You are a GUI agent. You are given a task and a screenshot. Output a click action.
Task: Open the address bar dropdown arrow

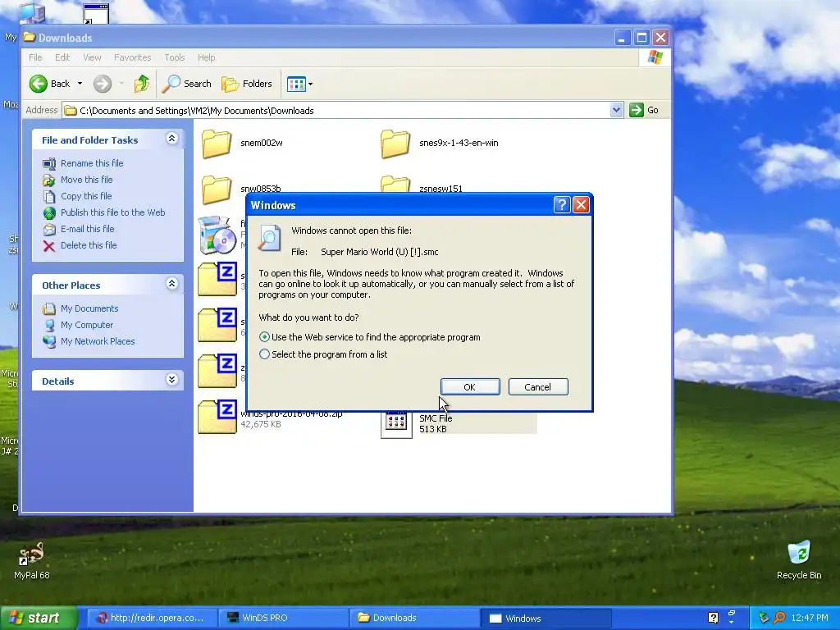tap(616, 111)
